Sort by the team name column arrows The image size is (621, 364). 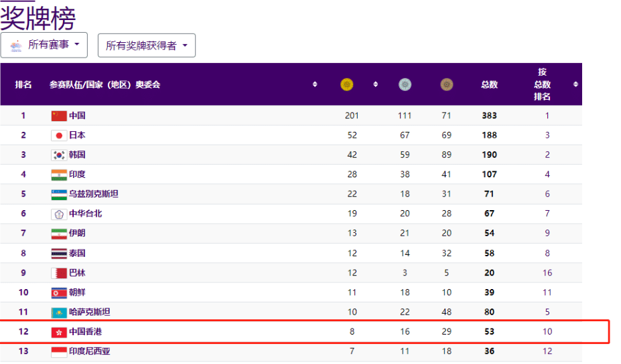pos(315,84)
